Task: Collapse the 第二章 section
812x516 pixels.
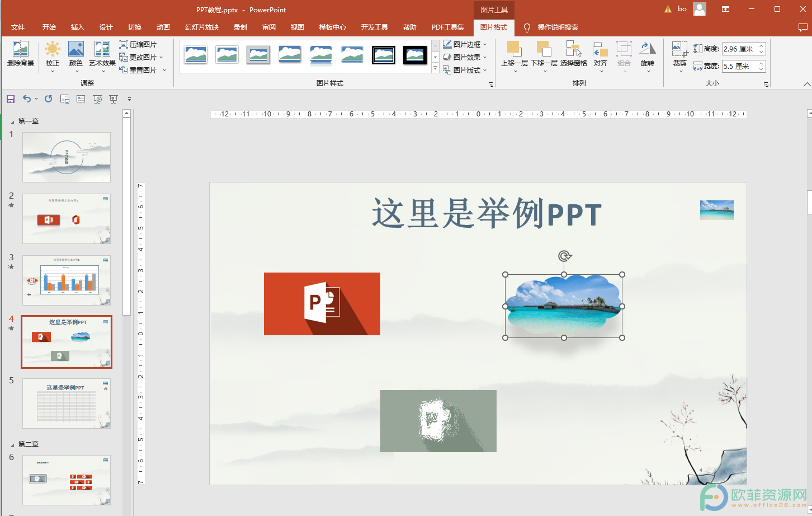Action: (x=12, y=445)
